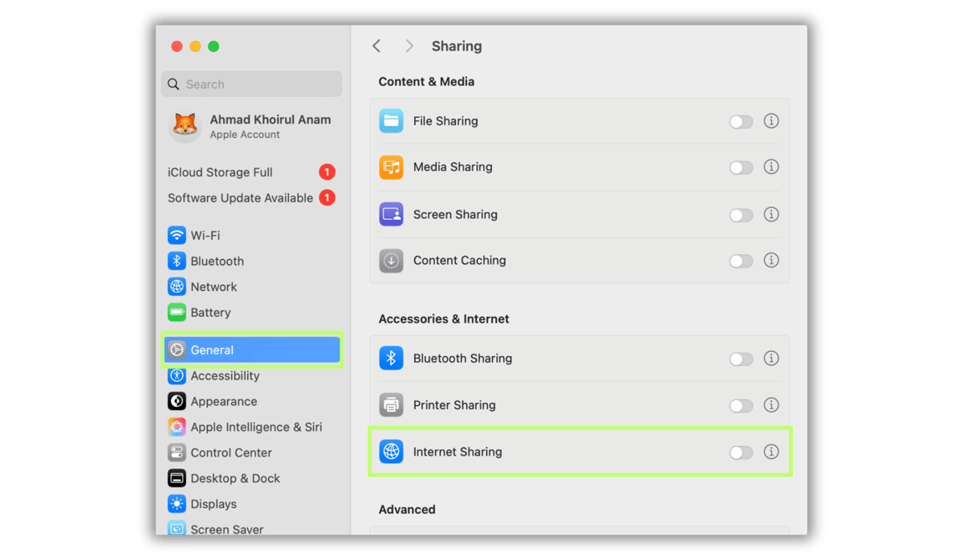This screenshot has height=560, width=963.
Task: Click the "Control Center" sidebar label
Action: click(231, 452)
